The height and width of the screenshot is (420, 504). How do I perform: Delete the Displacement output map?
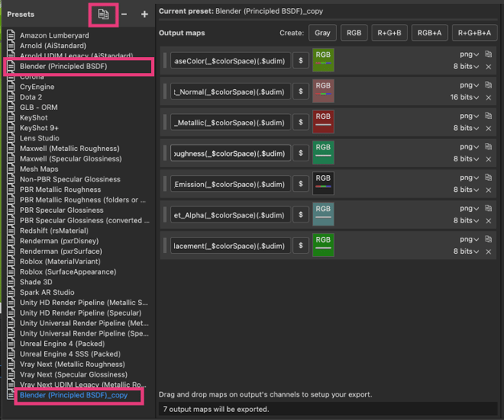489,252
